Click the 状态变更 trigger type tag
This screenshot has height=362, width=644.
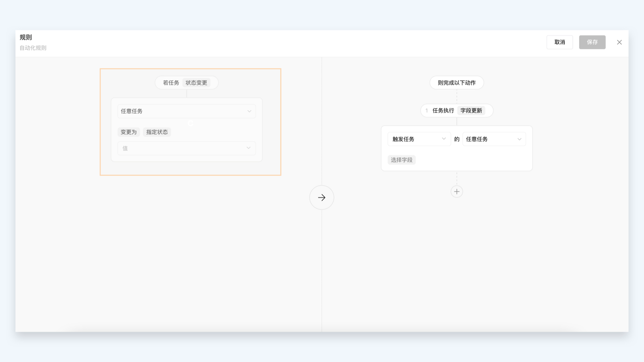click(x=196, y=83)
